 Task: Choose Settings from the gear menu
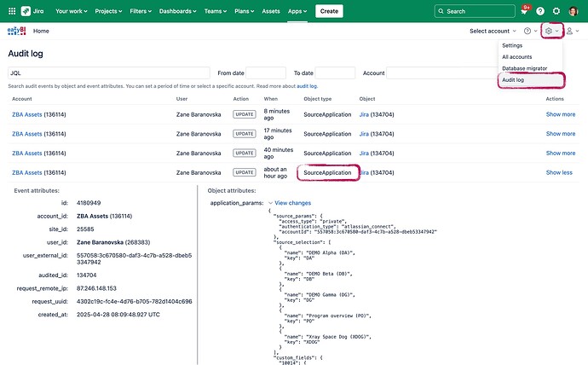(x=512, y=45)
